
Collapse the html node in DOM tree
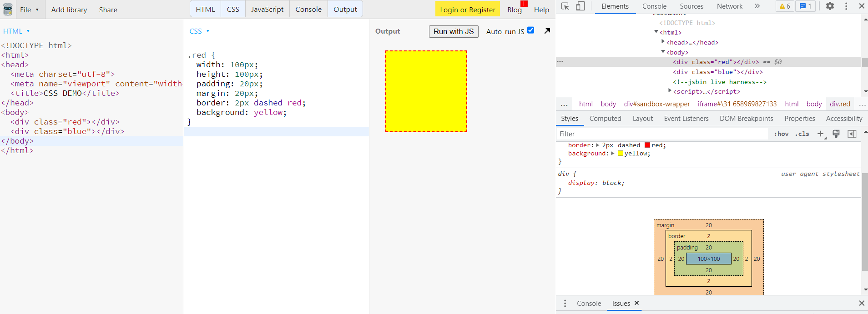click(656, 32)
